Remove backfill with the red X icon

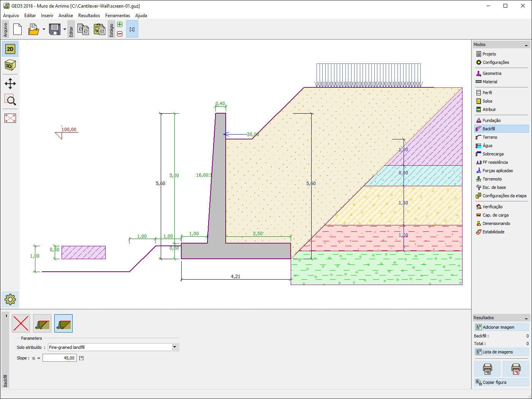tap(21, 323)
